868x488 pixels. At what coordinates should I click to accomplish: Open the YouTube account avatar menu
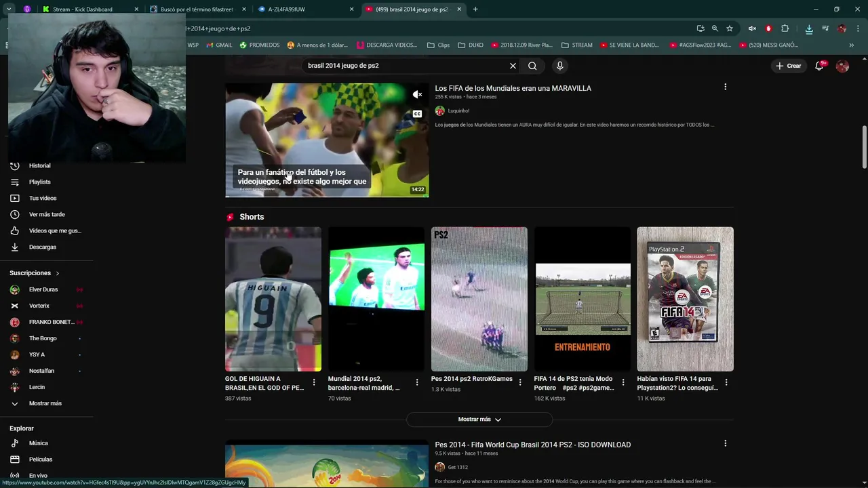pyautogui.click(x=842, y=66)
